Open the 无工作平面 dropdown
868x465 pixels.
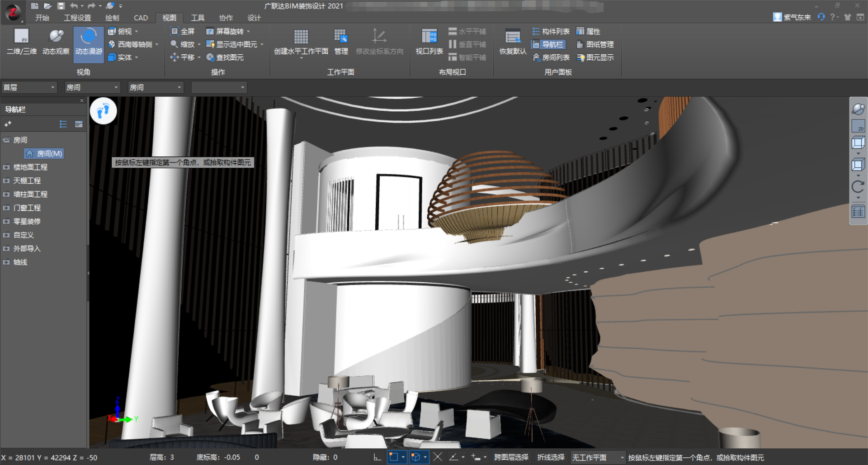coord(598,457)
